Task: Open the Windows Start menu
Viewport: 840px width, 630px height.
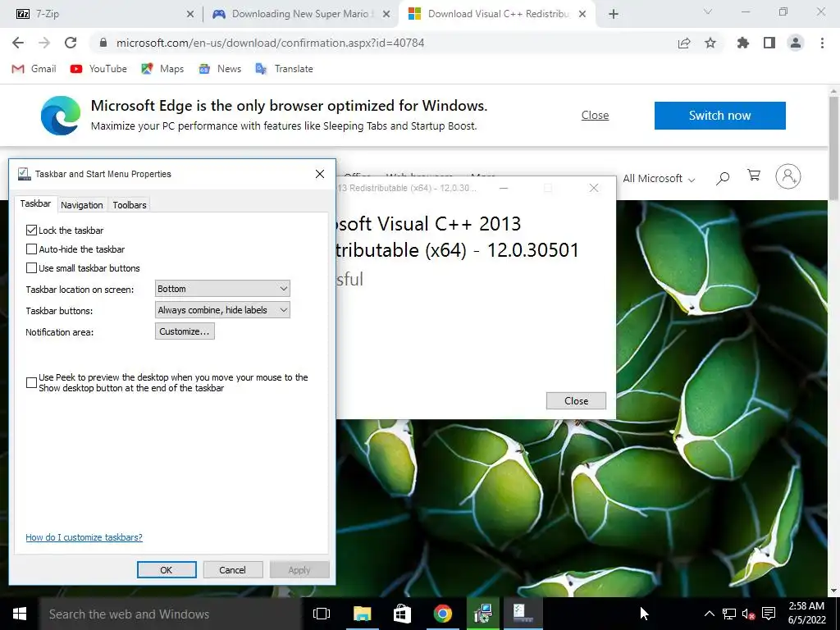Action: [x=20, y=614]
